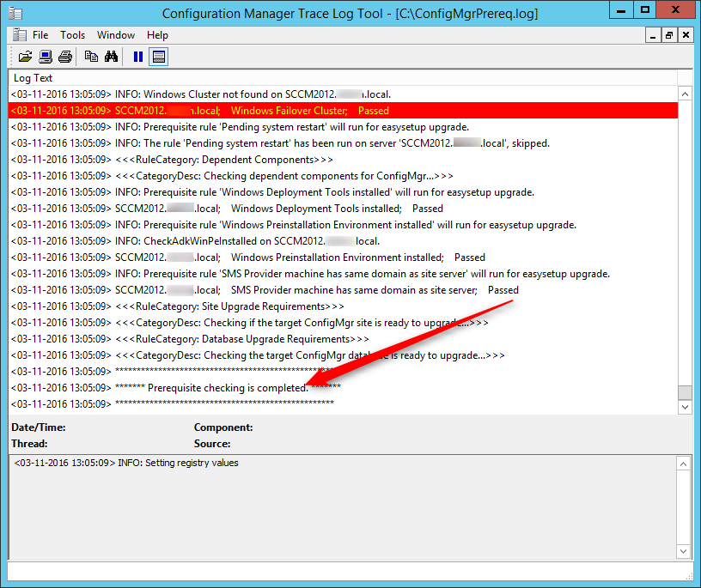Select RuleCategory Site Upgrade Requirements row
This screenshot has width=701, height=588.
pyautogui.click(x=343, y=306)
